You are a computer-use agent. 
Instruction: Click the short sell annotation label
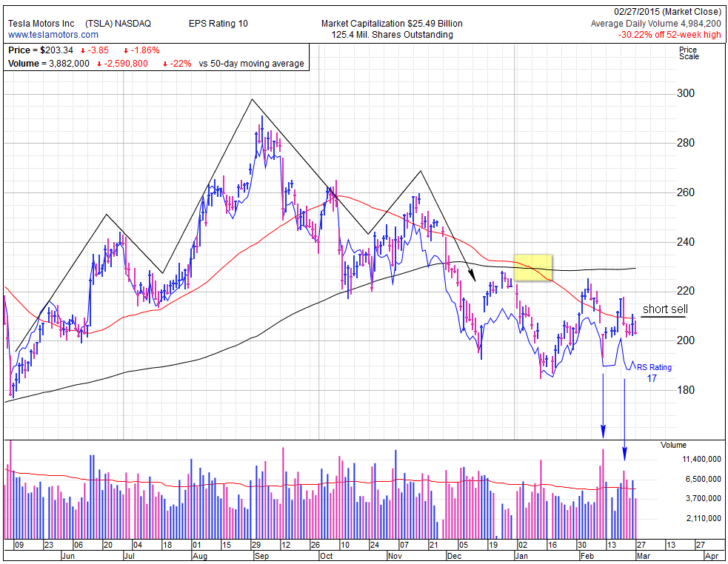[665, 309]
